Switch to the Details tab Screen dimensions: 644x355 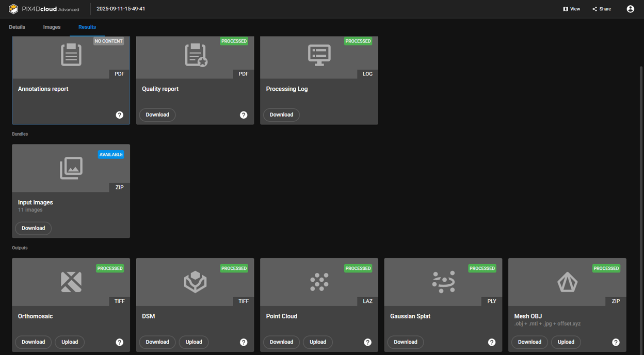click(17, 27)
